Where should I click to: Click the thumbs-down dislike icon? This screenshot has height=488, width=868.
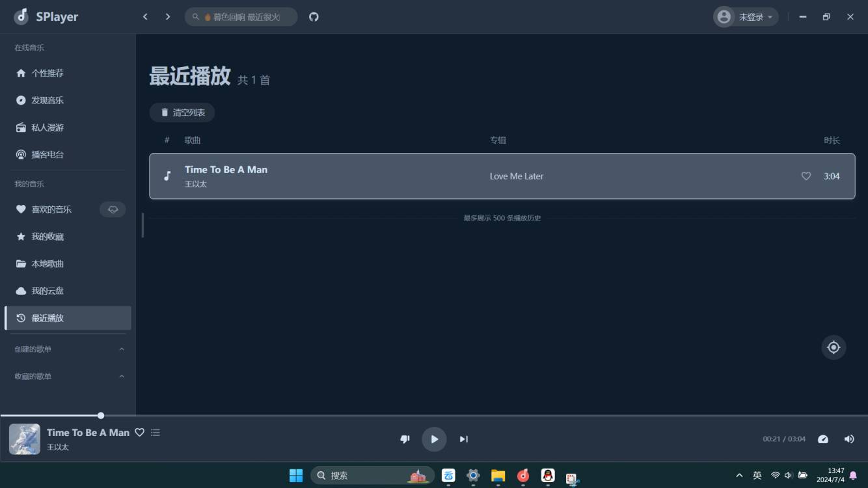pyautogui.click(x=405, y=439)
